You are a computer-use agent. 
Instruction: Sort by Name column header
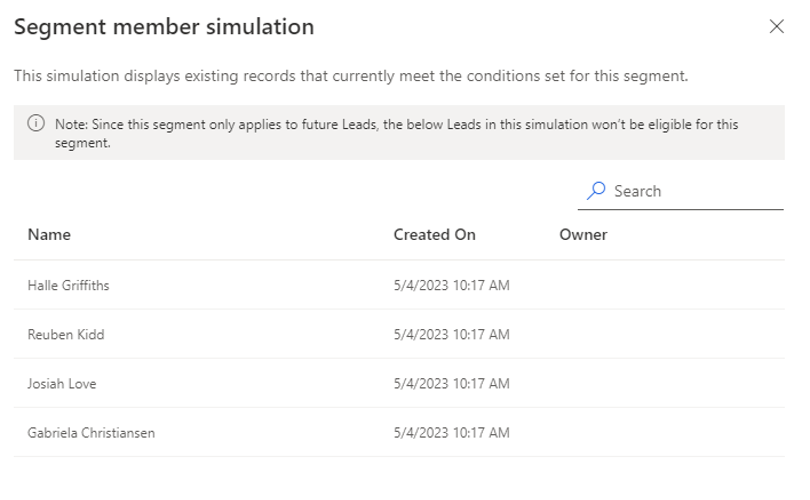[x=49, y=235]
